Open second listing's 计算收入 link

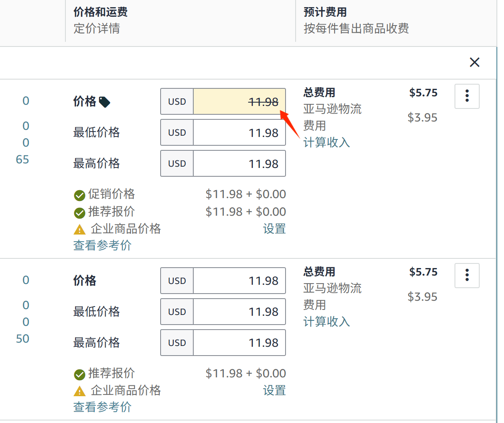pos(326,322)
